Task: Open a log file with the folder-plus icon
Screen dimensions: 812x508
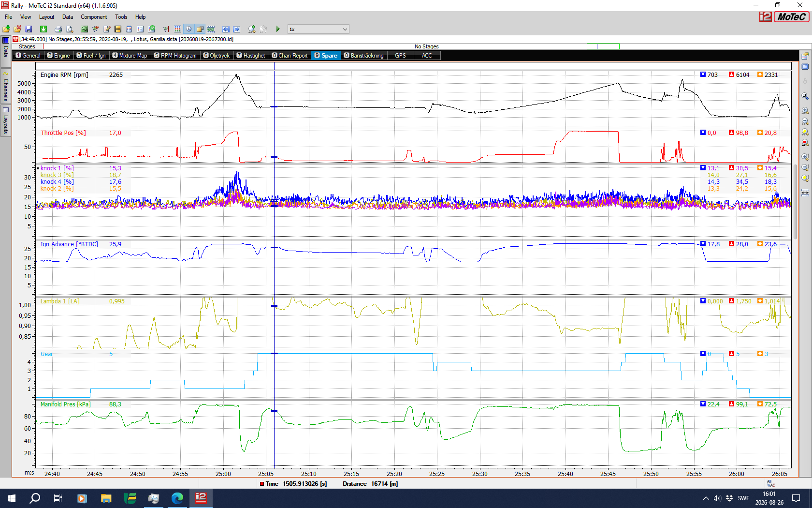Action: point(6,29)
